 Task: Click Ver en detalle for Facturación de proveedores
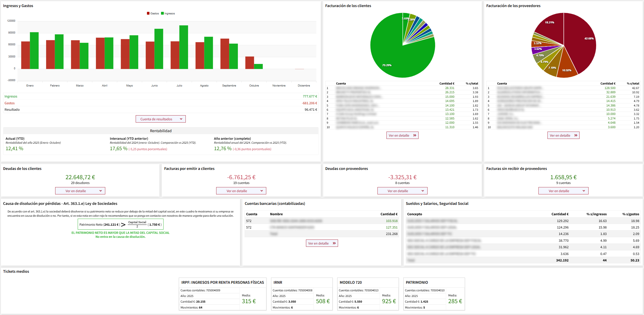[563, 136]
